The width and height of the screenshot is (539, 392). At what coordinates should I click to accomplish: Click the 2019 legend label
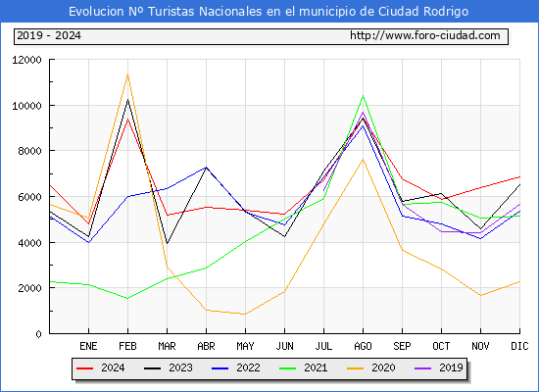coord(451,367)
